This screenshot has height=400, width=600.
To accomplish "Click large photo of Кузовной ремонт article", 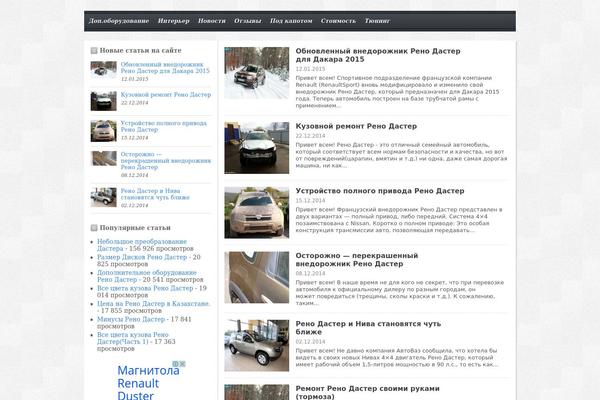I will (257, 148).
